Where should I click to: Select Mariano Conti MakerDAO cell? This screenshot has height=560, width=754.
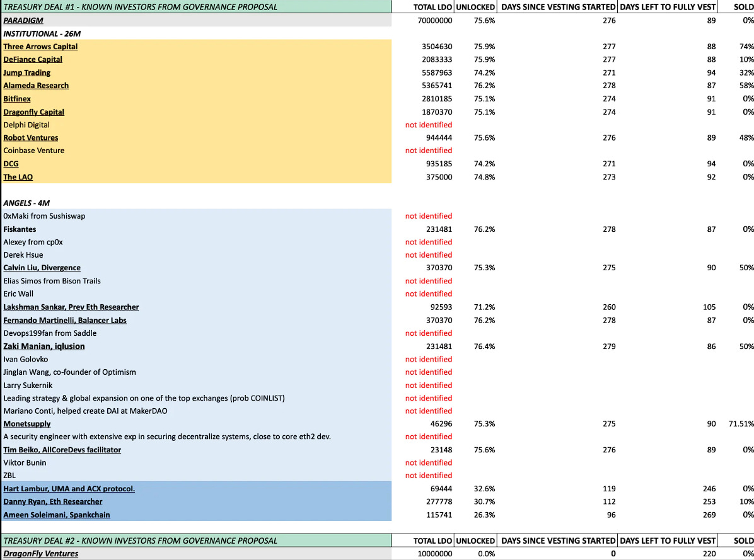tap(85, 411)
